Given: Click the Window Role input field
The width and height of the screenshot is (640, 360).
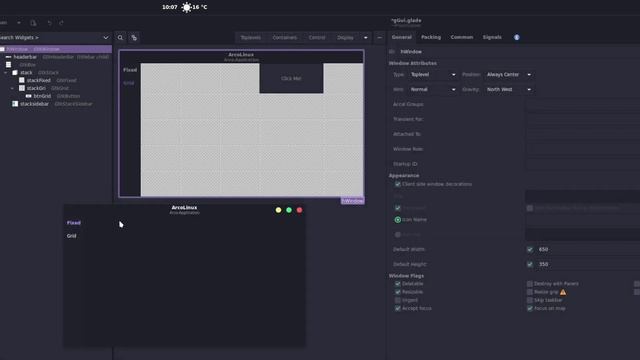Looking at the screenshot, I should pos(583,149).
